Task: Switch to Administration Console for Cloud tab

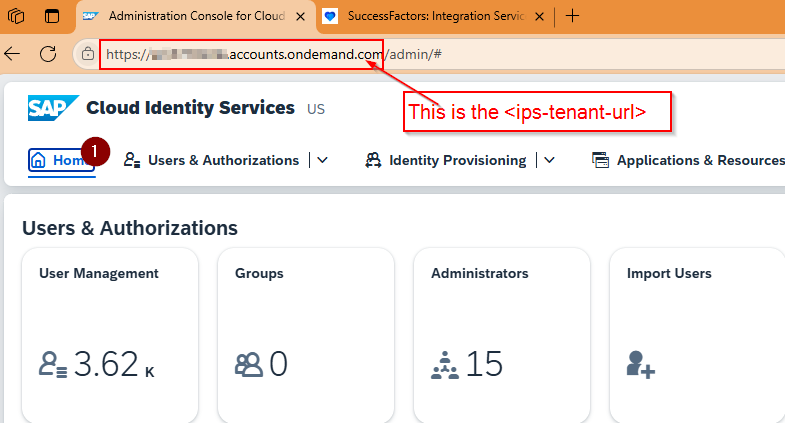Action: click(x=196, y=17)
